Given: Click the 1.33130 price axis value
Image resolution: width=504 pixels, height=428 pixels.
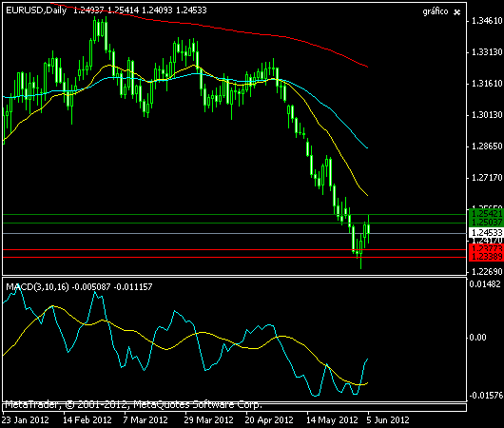Looking at the screenshot, I should (487, 52).
